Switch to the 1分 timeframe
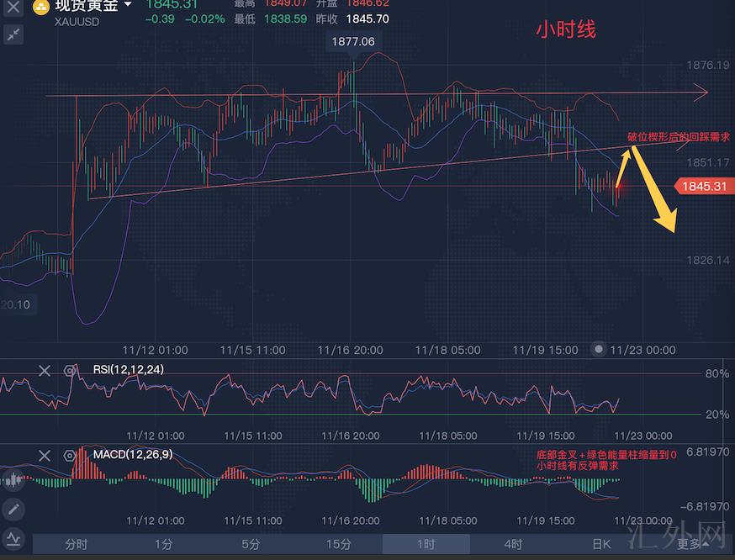This screenshot has width=735, height=560. (163, 544)
